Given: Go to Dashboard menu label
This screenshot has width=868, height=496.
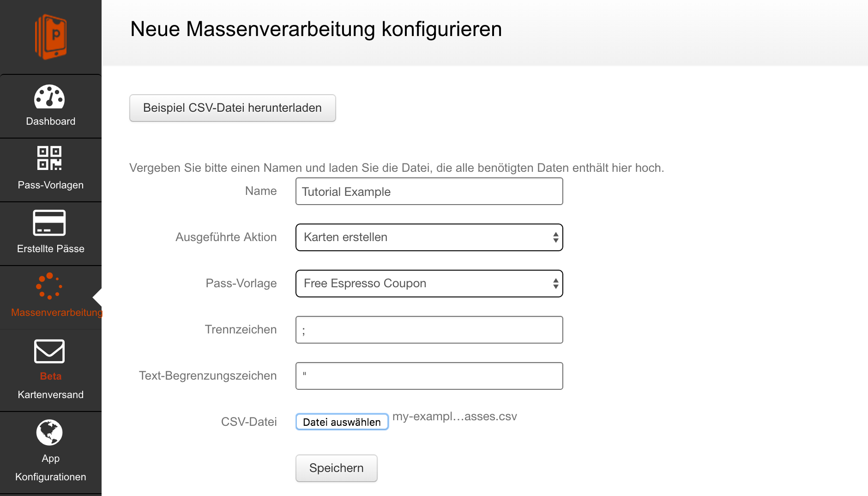Looking at the screenshot, I should (51, 121).
